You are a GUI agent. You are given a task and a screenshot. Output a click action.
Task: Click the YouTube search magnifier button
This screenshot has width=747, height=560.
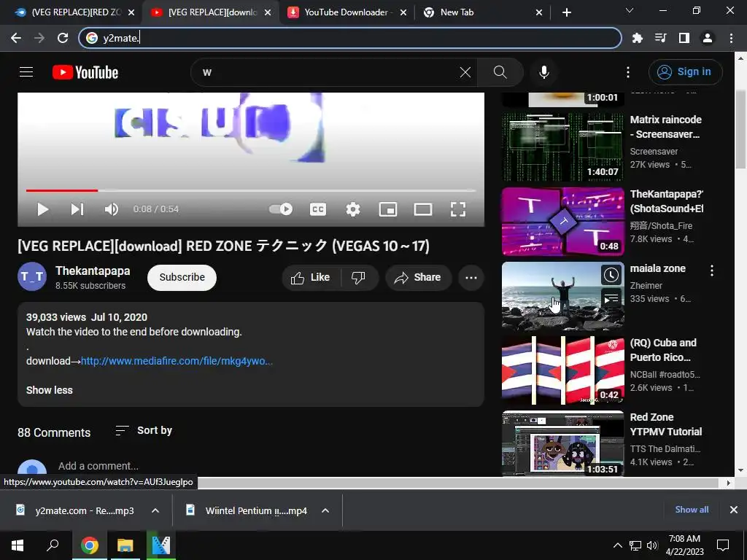click(500, 72)
